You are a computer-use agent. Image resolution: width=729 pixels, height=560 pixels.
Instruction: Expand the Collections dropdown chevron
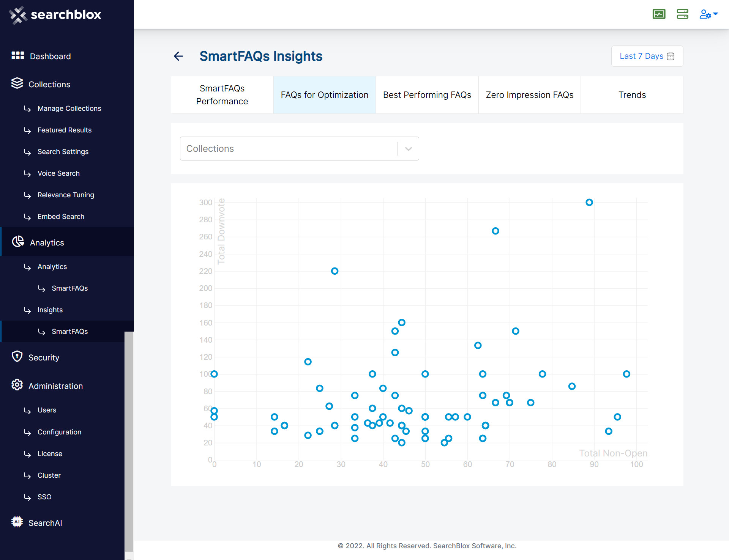click(408, 149)
